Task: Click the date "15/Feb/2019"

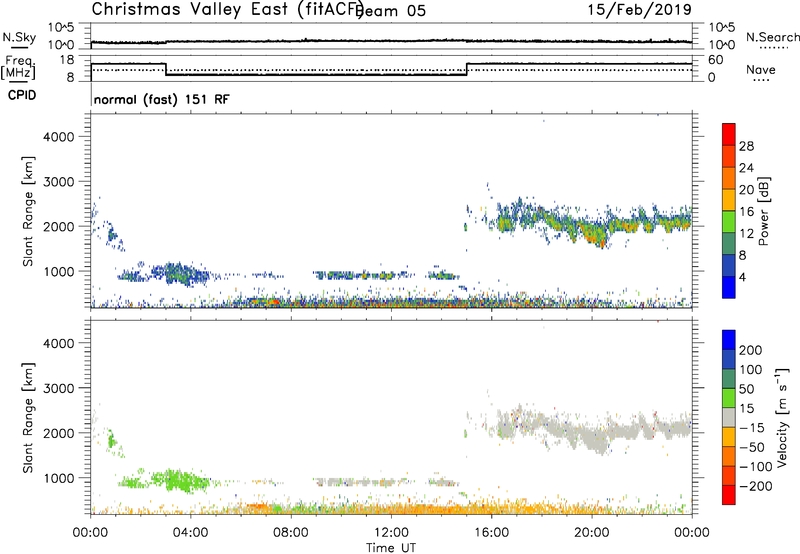Action: click(639, 9)
